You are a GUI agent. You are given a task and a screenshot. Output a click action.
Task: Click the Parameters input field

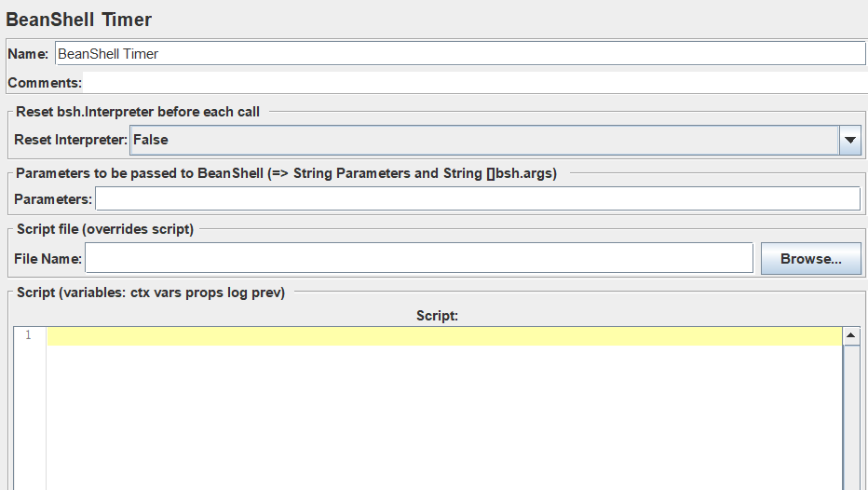coord(478,198)
